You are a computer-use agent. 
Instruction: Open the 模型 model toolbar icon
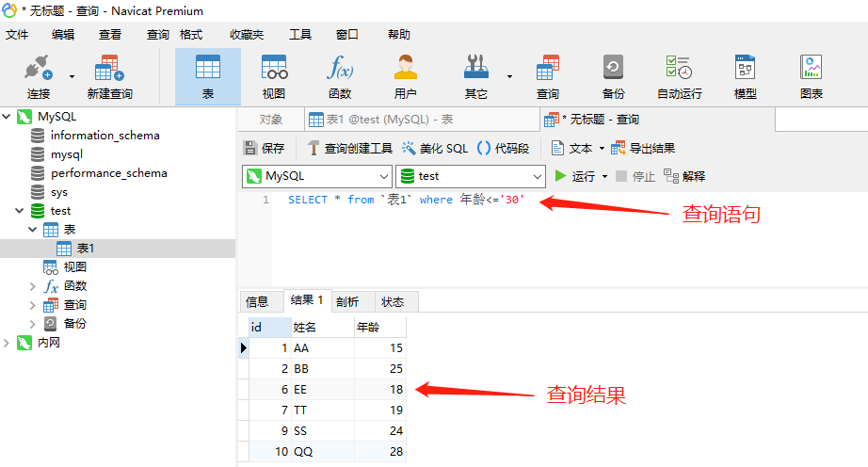coord(745,76)
